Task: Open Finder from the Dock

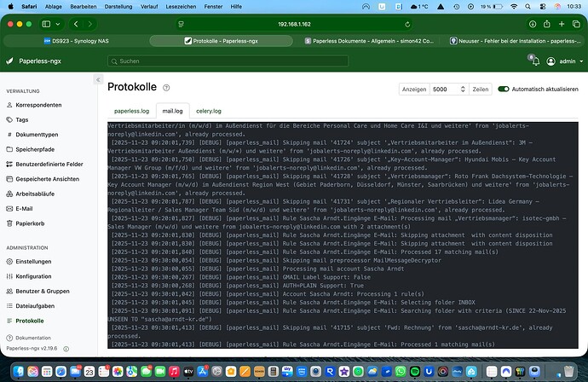Action: pyautogui.click(x=19, y=372)
